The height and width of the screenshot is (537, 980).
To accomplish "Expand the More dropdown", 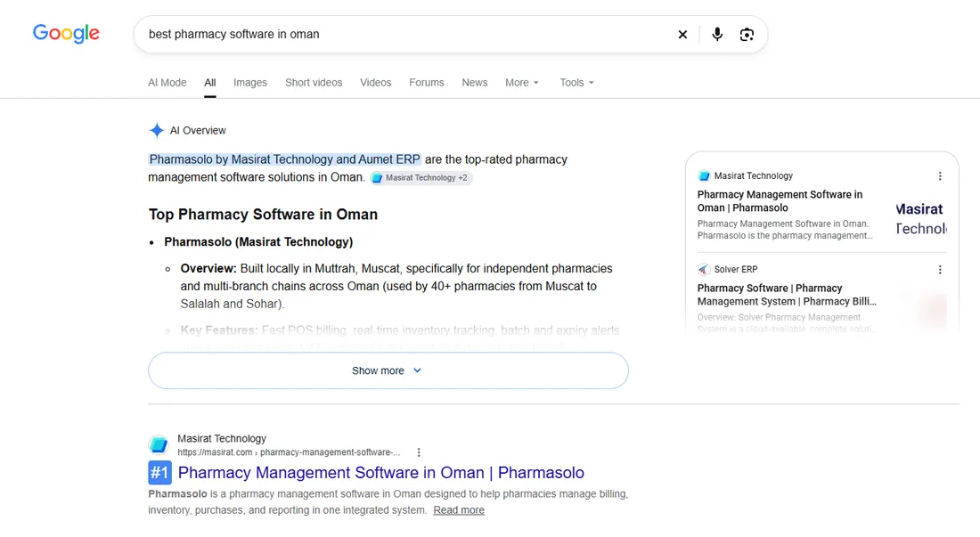I will (x=522, y=83).
